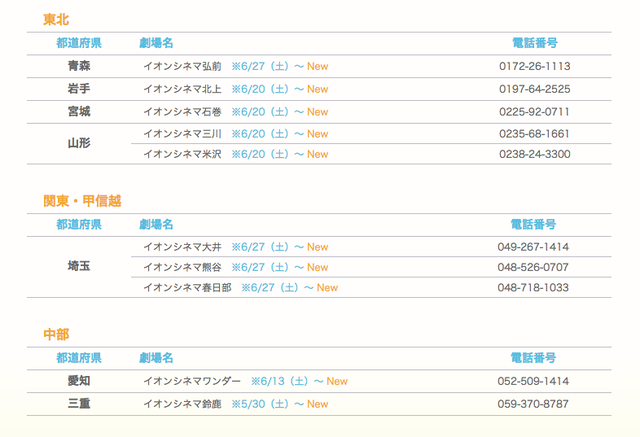Select theater イオンシネマ大井
The image size is (640, 437).
coord(182,247)
